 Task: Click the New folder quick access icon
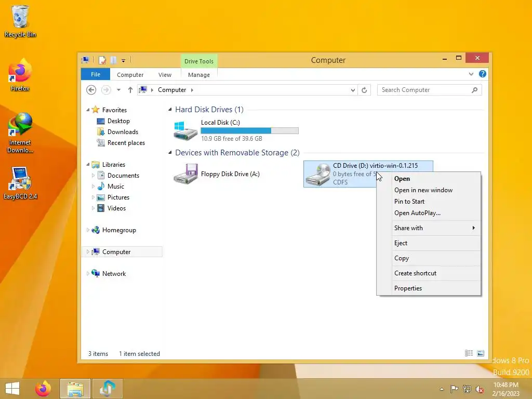tap(113, 60)
